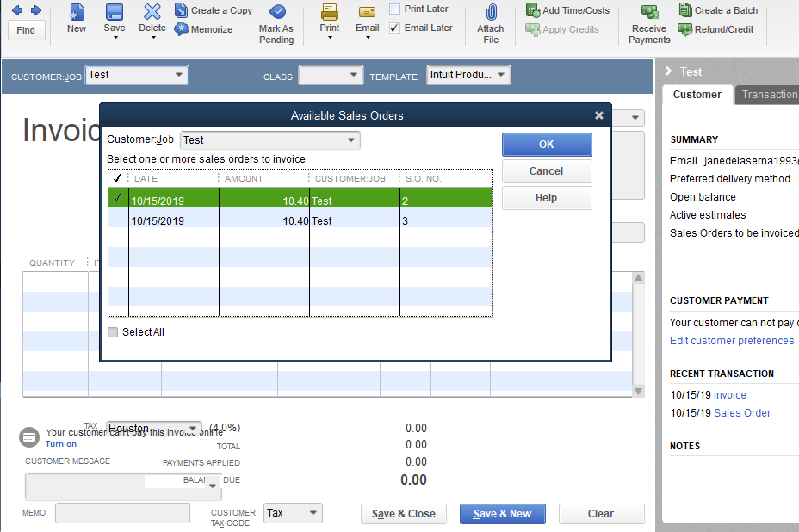
Task: Click into the Memo input field
Action: (x=122, y=513)
